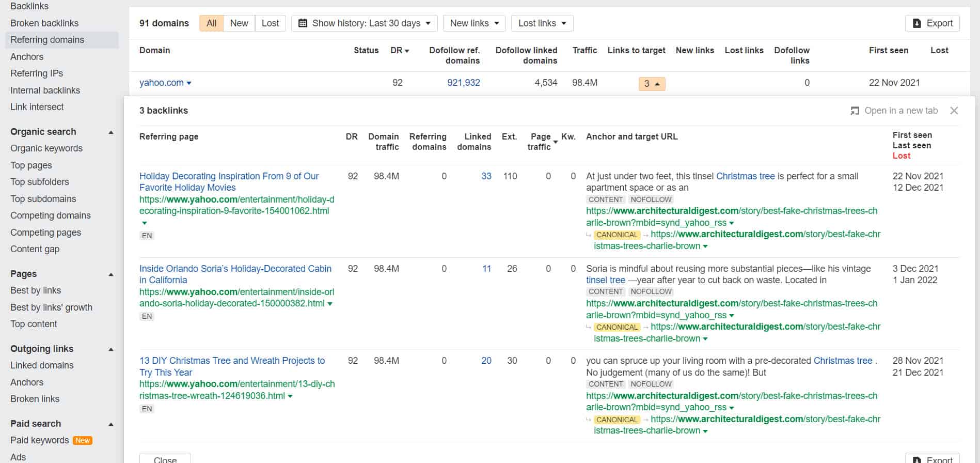
Task: Sort by DR column arrow
Action: pyautogui.click(x=407, y=51)
